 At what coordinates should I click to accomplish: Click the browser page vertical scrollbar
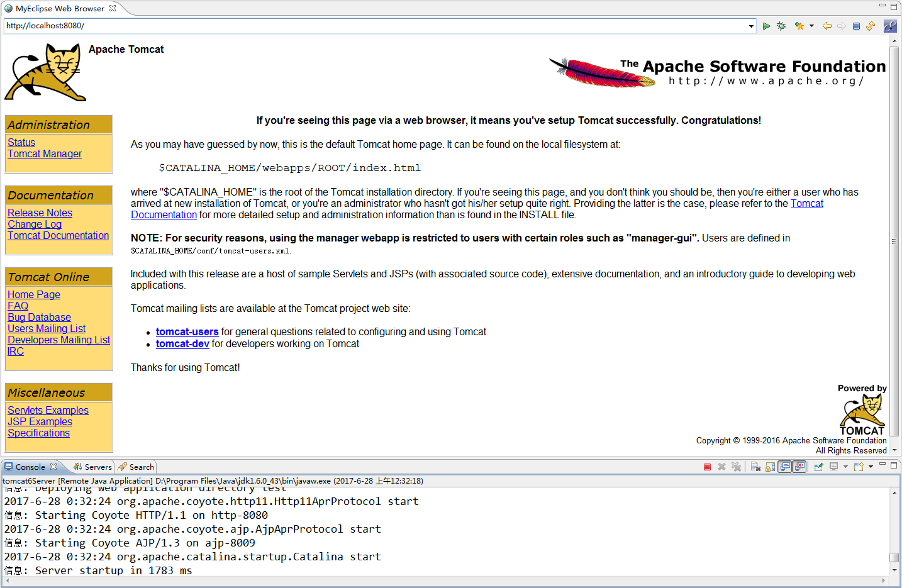pos(894,241)
